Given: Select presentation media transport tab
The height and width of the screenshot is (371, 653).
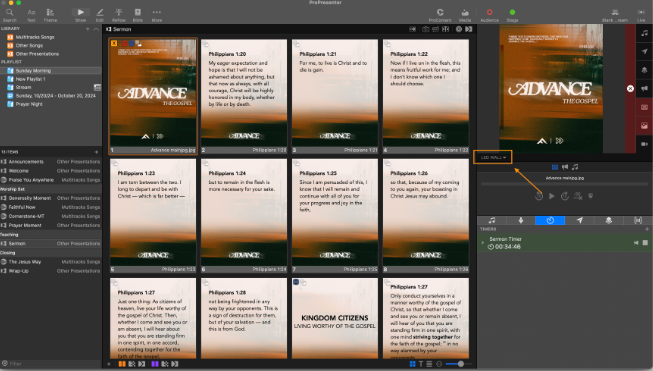Looking at the screenshot, I should tap(555, 167).
